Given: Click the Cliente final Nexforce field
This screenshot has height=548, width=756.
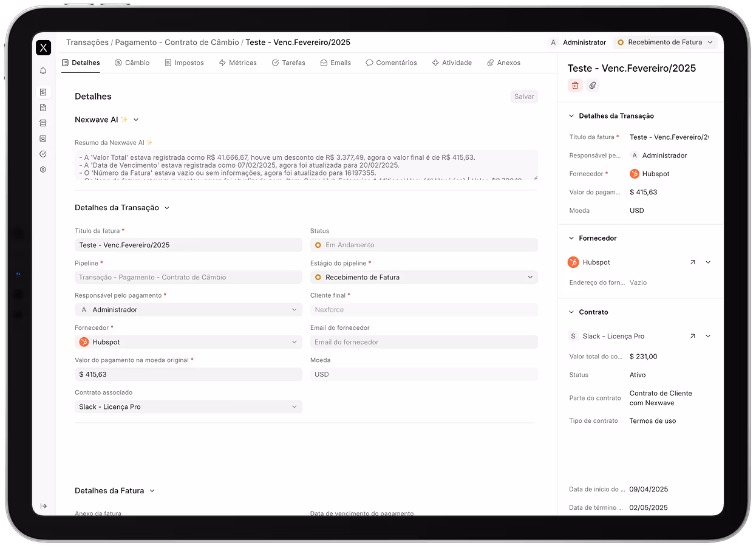Looking at the screenshot, I should click(x=424, y=310).
